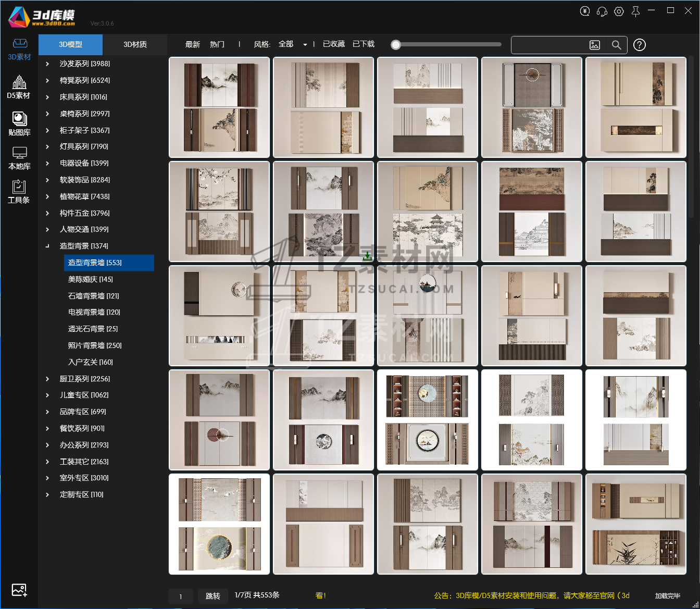Open the 贴图库 texture library
700x609 pixels.
(x=19, y=124)
